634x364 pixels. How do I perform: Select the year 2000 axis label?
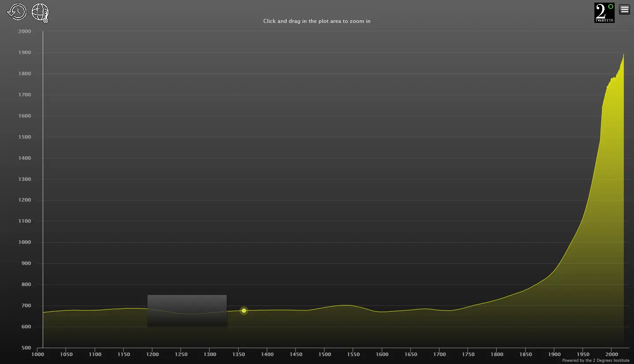point(612,354)
